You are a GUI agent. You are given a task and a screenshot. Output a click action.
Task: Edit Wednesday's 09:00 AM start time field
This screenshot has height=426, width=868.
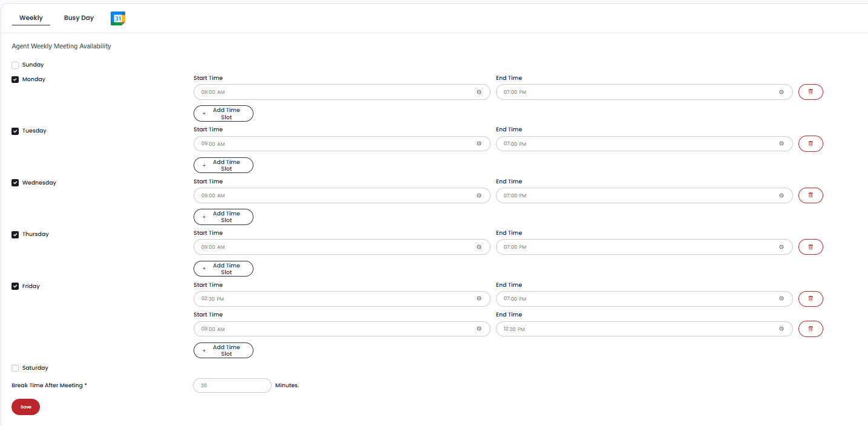[342, 195]
